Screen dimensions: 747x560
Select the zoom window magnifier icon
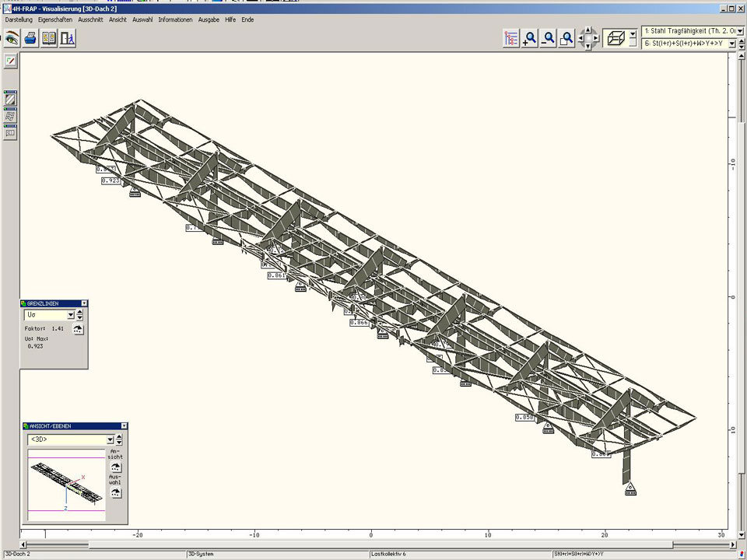click(x=567, y=38)
